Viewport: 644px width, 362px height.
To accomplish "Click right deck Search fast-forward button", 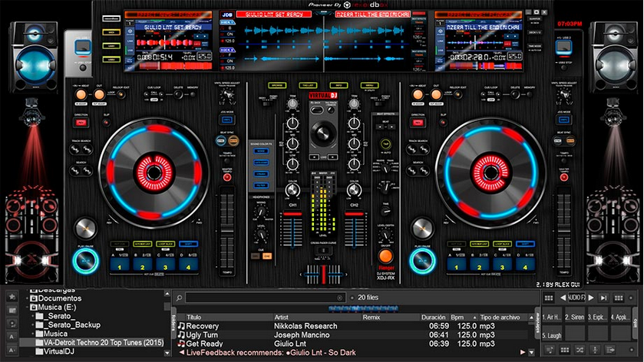I will pyautogui.click(x=424, y=170).
